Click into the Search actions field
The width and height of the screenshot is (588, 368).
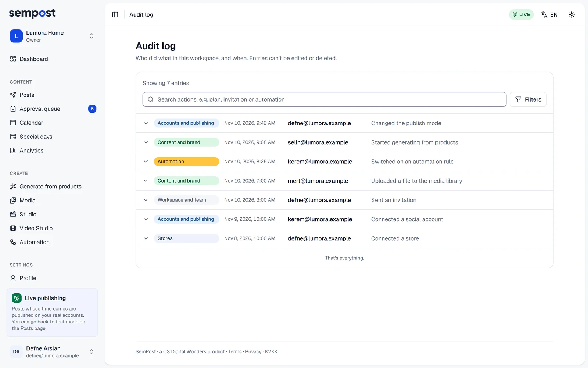click(325, 99)
